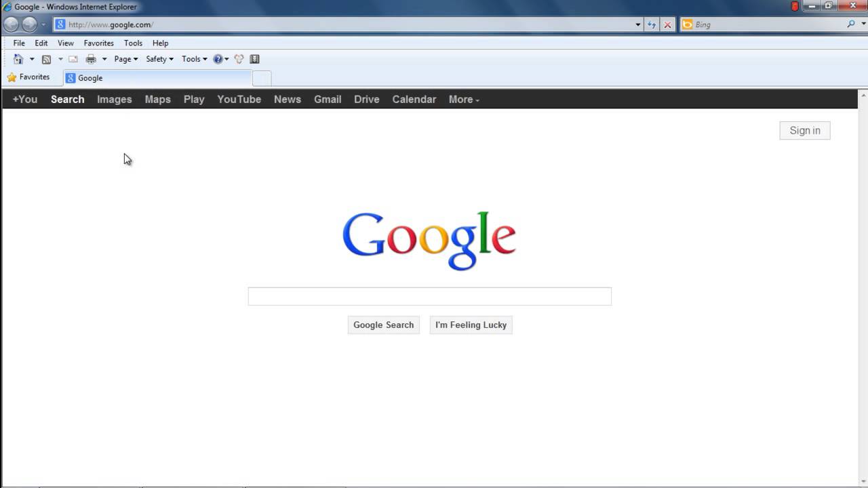Click the Sign in button
868x488 pixels.
[x=805, y=131]
